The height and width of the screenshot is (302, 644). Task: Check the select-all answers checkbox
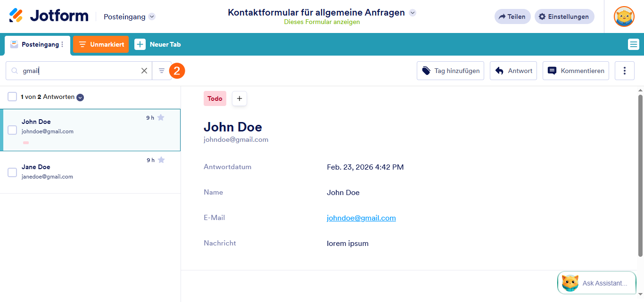12,97
